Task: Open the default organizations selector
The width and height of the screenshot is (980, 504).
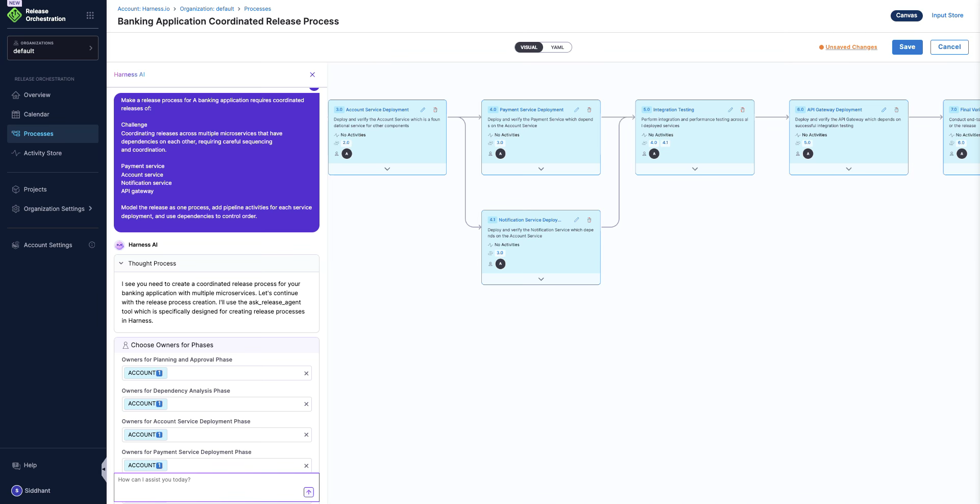Action: click(53, 47)
